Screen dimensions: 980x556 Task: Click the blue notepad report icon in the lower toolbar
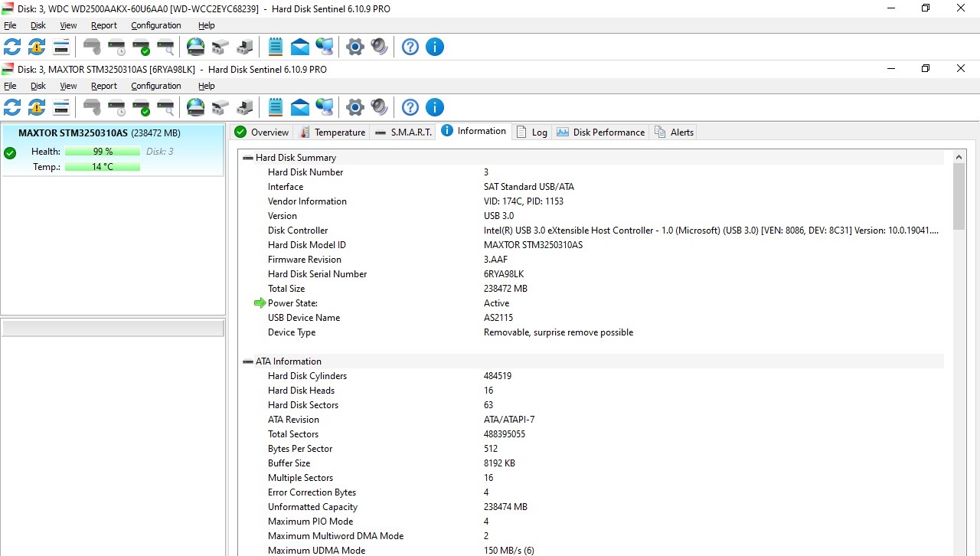[276, 107]
